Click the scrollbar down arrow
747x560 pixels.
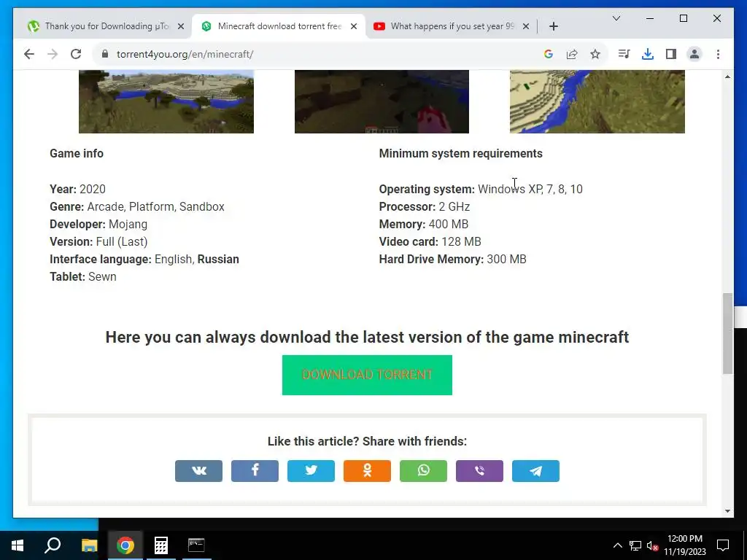coord(727,511)
